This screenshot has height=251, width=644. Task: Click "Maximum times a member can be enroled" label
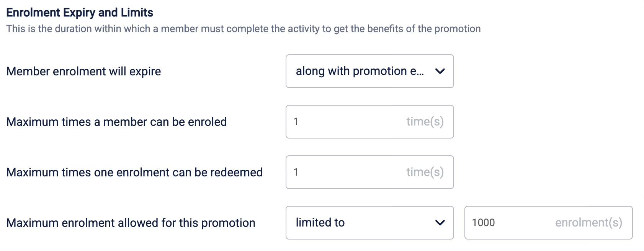[116, 122]
